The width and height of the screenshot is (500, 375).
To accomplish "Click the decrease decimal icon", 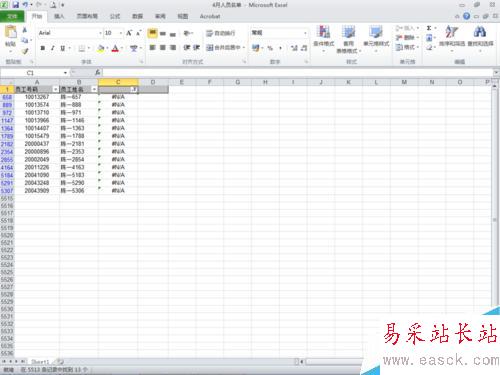I will coord(304,48).
